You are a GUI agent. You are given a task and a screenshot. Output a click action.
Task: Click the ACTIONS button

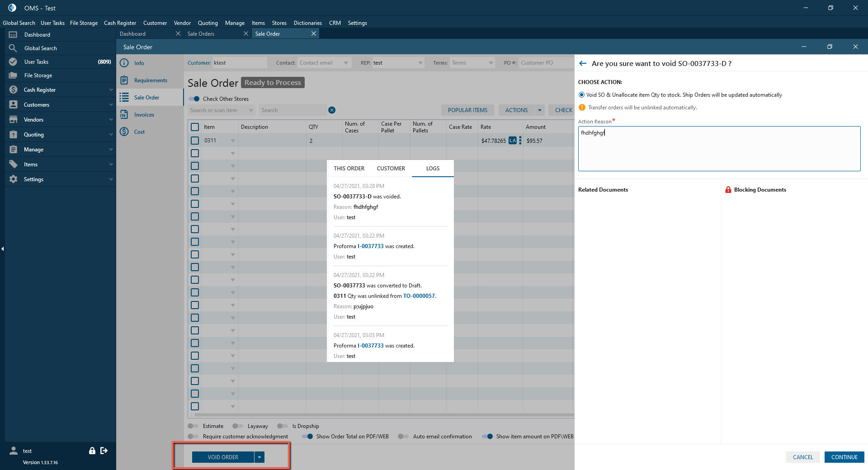click(x=516, y=110)
